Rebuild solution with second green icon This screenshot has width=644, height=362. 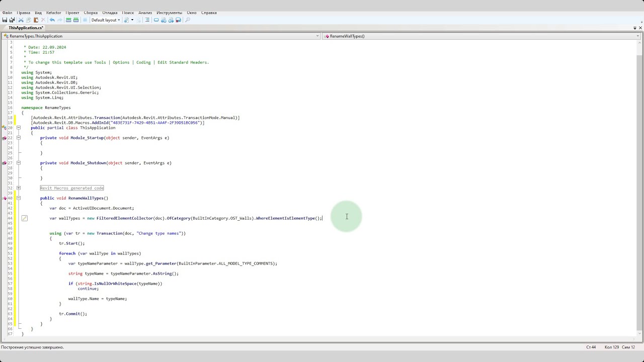point(76,20)
